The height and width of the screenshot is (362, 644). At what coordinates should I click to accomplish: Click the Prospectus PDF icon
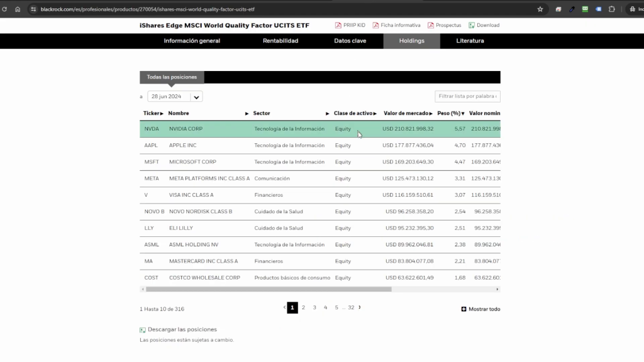click(430, 25)
